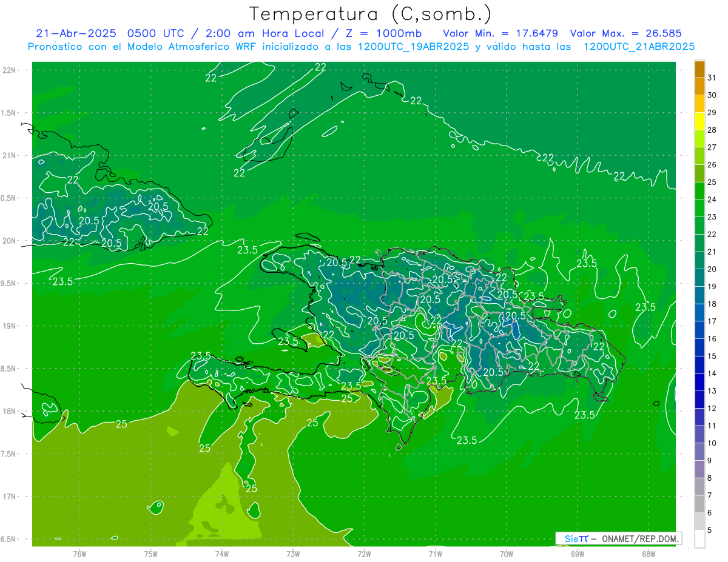Click the Valor Max. = 26.585 text
Image resolution: width=728 pixels, height=562 pixels.
pyautogui.click(x=626, y=33)
